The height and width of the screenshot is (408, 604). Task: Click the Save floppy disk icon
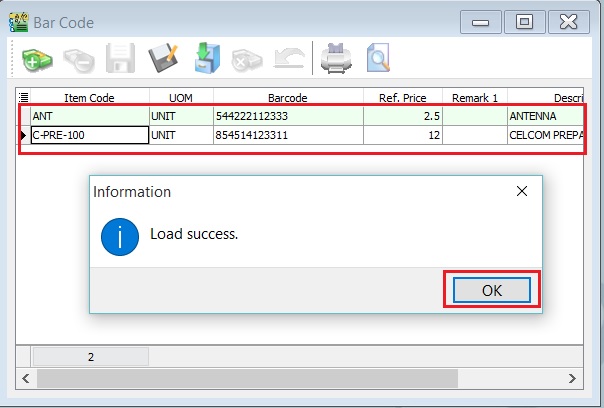(121, 61)
